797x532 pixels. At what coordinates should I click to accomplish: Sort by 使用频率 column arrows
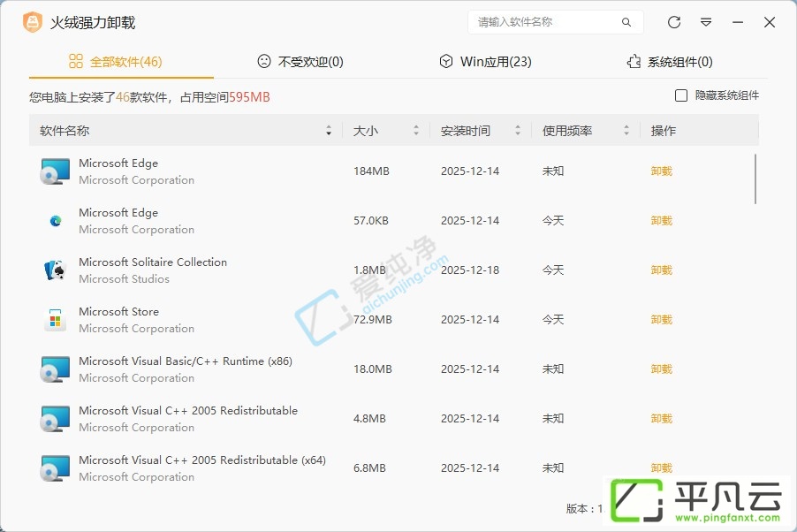pyautogui.click(x=626, y=131)
